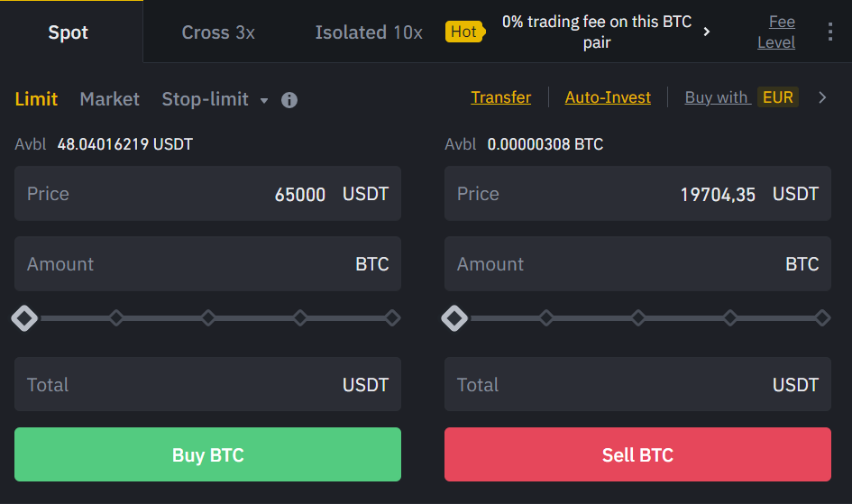
Task: Click the arrow after the 0% trading fee banner
Action: tap(707, 32)
